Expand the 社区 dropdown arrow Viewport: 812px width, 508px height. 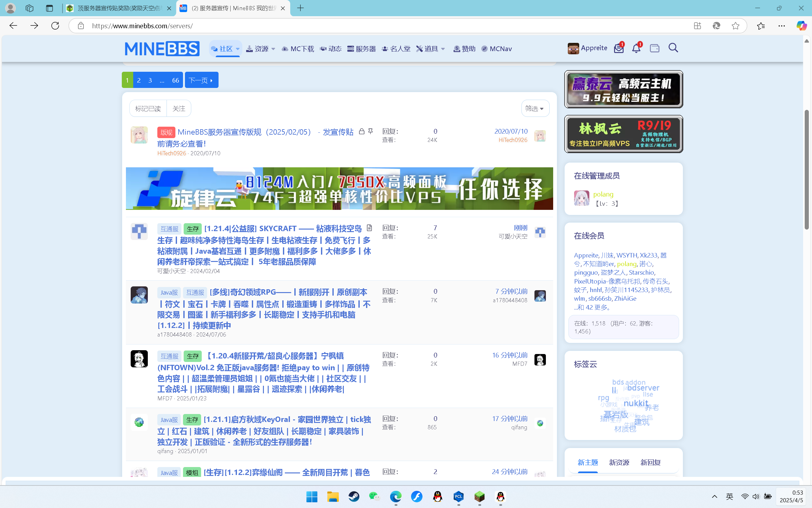tap(238, 49)
